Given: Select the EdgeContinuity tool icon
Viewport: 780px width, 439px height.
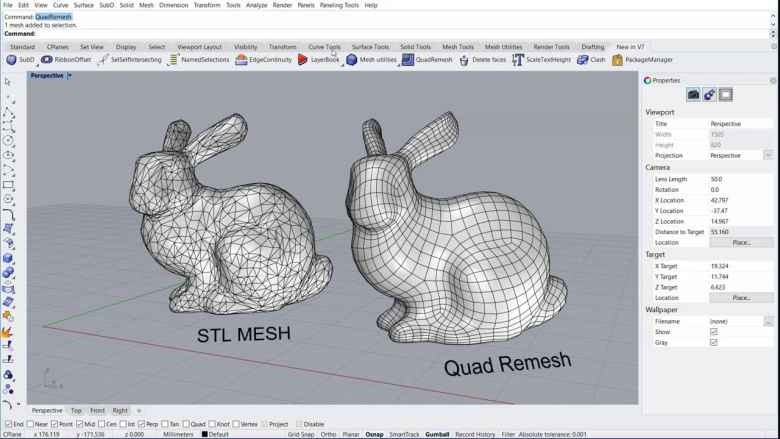Looking at the screenshot, I should point(241,60).
